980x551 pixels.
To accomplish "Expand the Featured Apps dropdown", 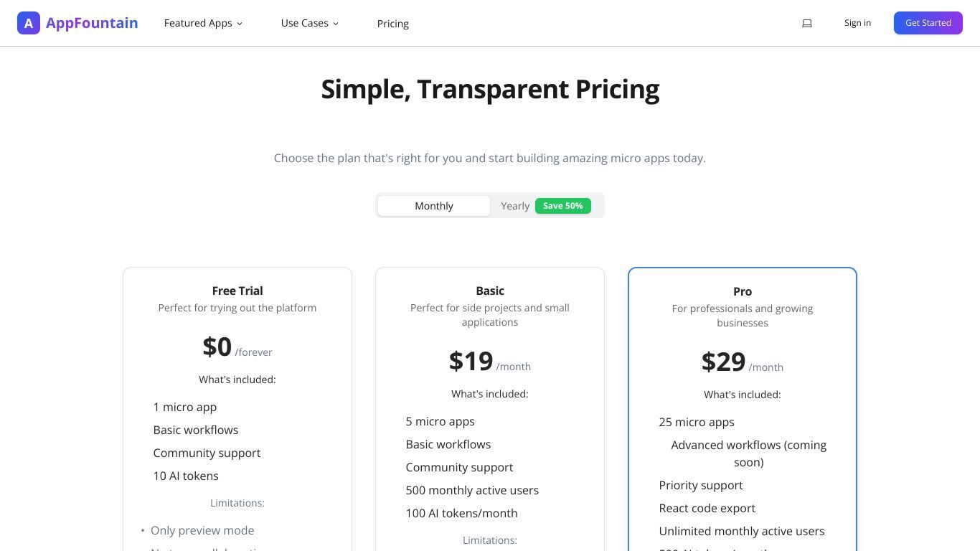I will (204, 23).
